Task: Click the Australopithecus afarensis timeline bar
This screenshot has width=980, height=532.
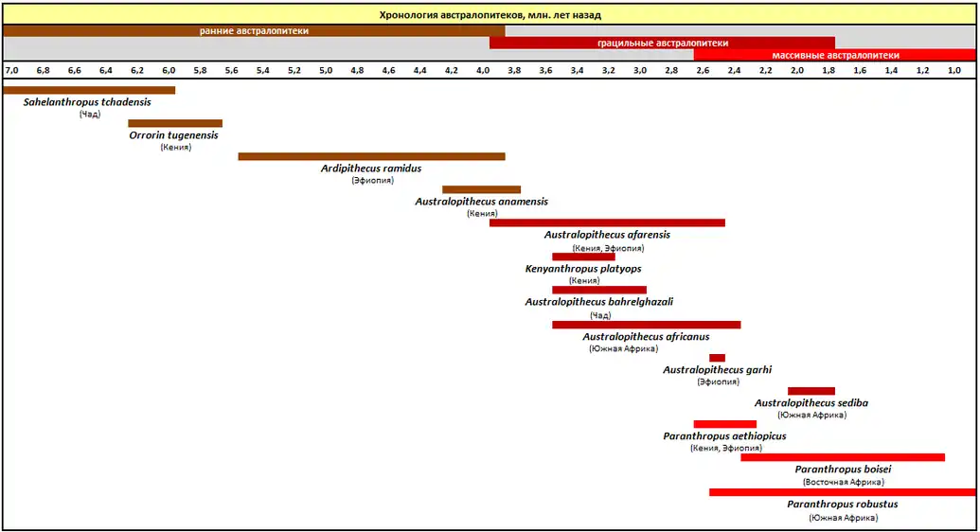Action: (607, 223)
